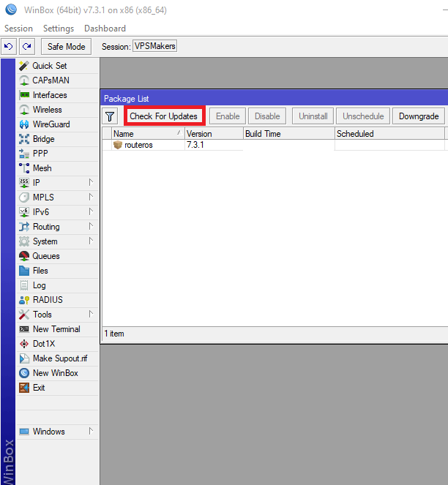Expand the Windows submenu
This screenshot has height=485, width=448.
tap(58, 432)
